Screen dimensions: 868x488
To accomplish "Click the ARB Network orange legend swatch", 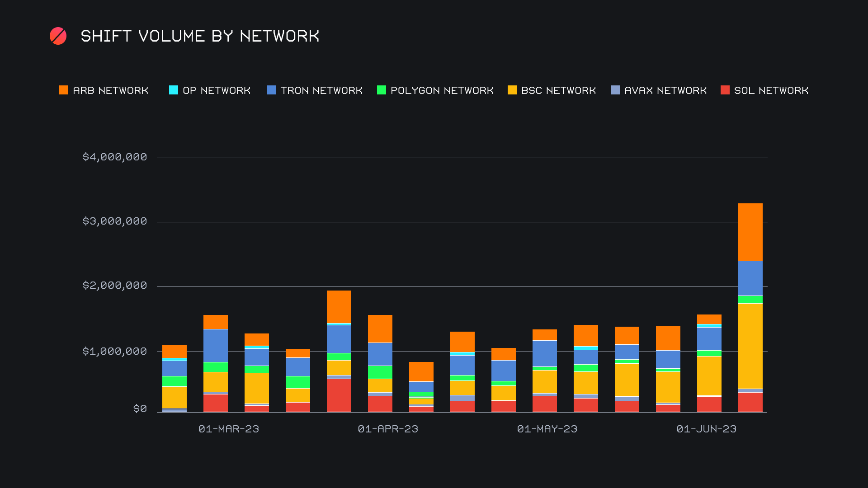I will 64,90.
